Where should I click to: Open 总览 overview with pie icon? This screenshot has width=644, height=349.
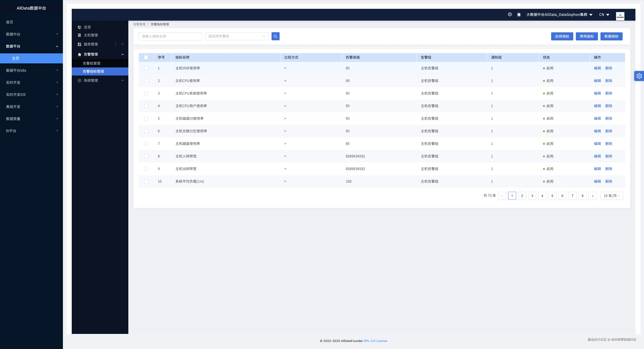coord(87,27)
